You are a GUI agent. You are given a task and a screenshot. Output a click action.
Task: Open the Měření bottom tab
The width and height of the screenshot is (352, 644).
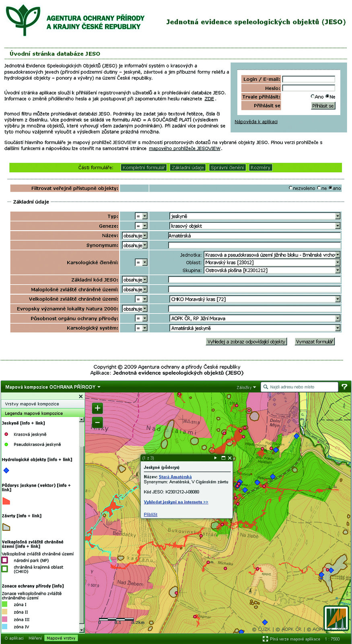[35, 638]
